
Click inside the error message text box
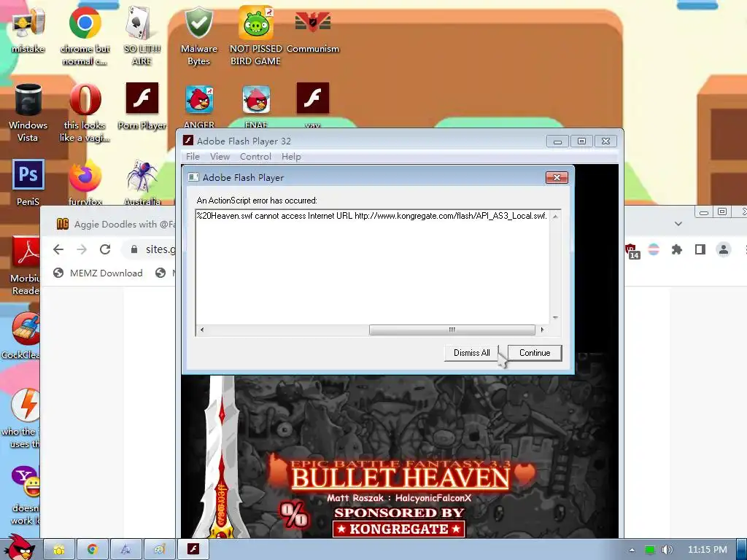(x=372, y=267)
